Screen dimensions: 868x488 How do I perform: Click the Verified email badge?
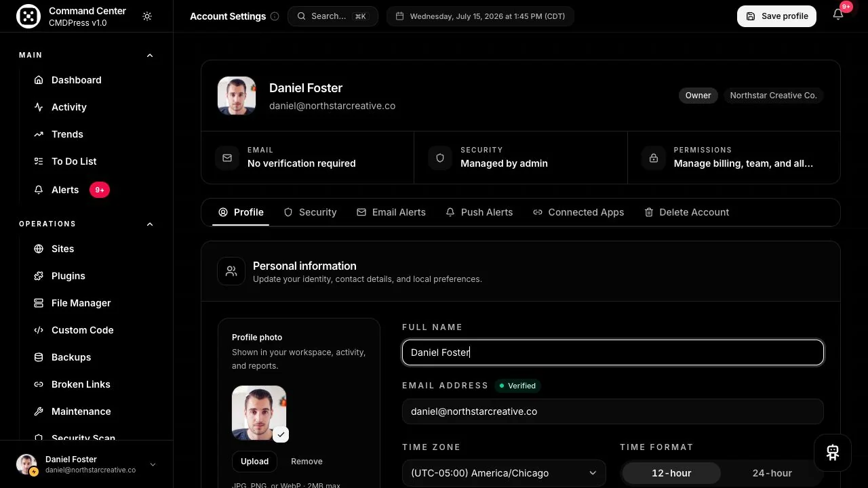point(517,386)
